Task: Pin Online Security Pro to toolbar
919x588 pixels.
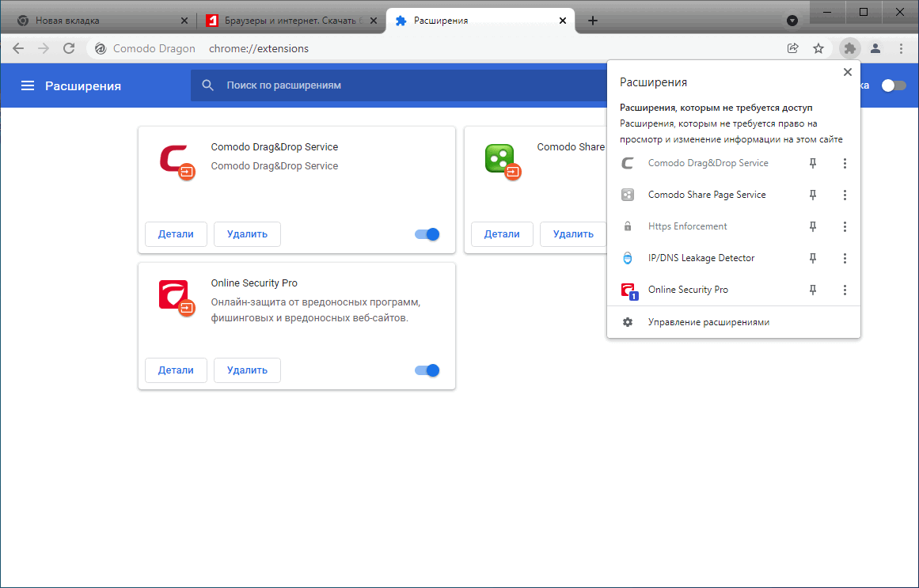Action: (813, 290)
